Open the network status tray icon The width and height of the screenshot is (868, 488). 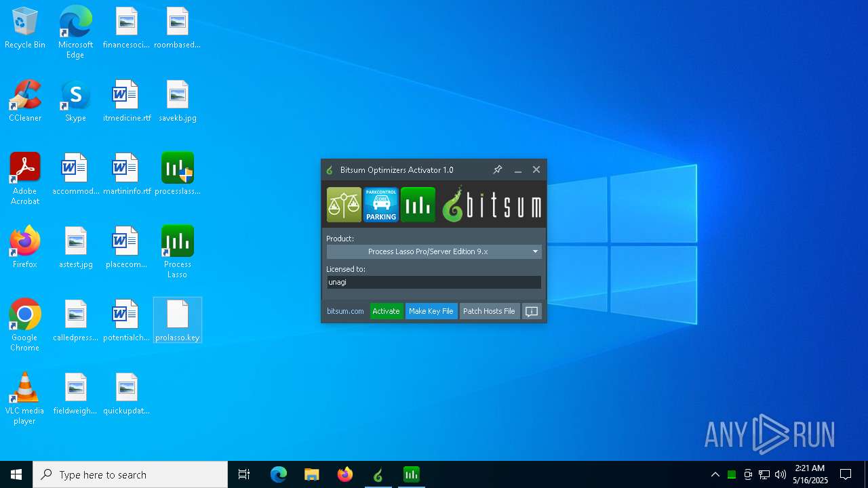(x=764, y=474)
